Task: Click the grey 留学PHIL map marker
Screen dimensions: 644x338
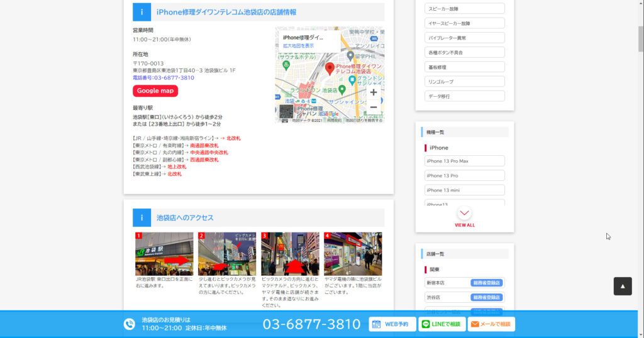Action: click(350, 55)
